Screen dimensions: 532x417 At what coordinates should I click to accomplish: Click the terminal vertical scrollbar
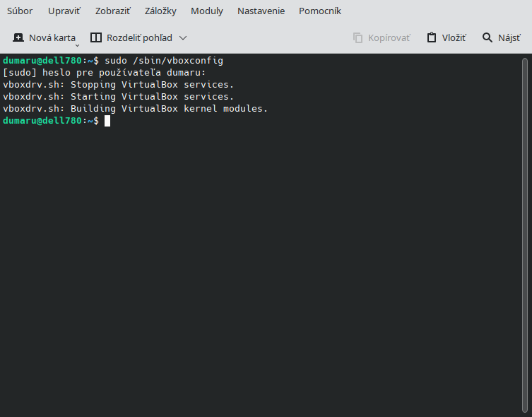click(525, 235)
